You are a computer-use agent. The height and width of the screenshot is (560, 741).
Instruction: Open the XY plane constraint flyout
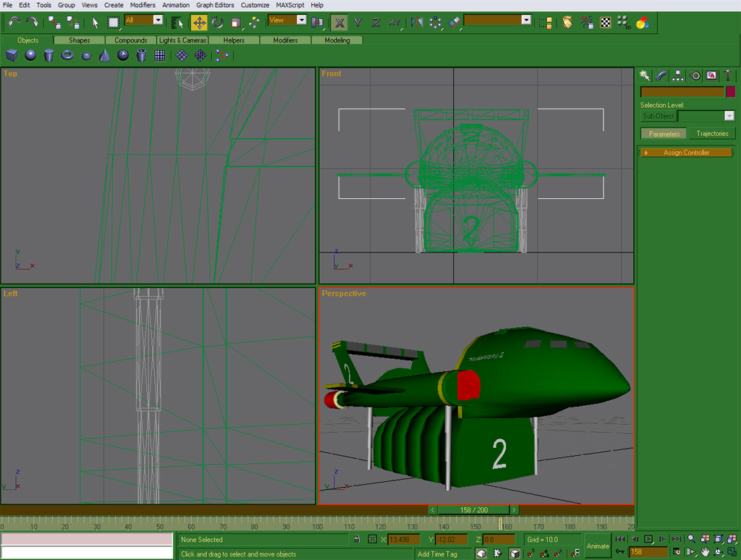click(x=394, y=22)
